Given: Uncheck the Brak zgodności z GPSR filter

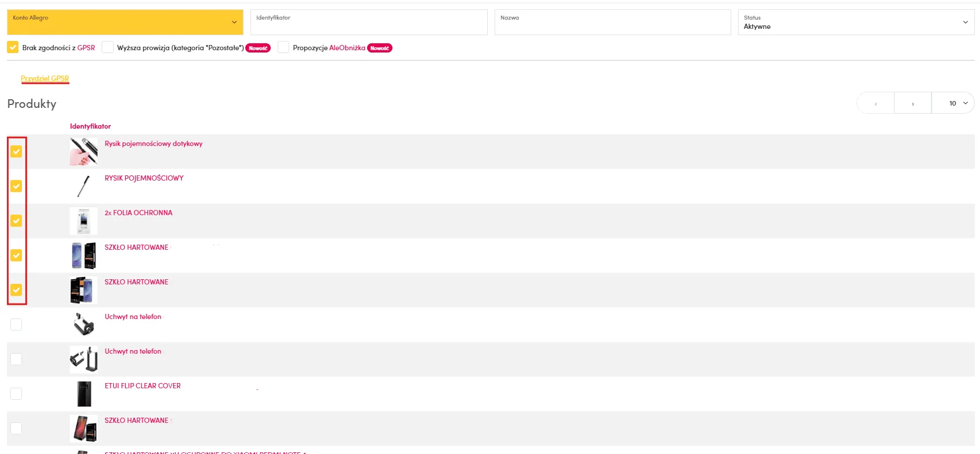Looking at the screenshot, I should (x=13, y=47).
